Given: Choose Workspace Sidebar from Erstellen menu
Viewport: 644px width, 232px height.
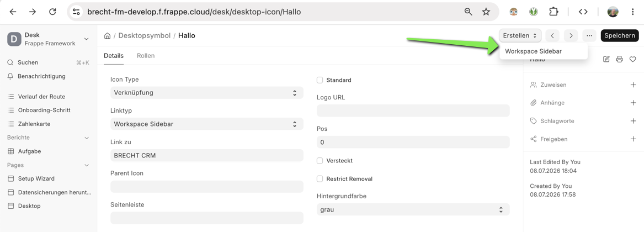Looking at the screenshot, I should pos(533,51).
